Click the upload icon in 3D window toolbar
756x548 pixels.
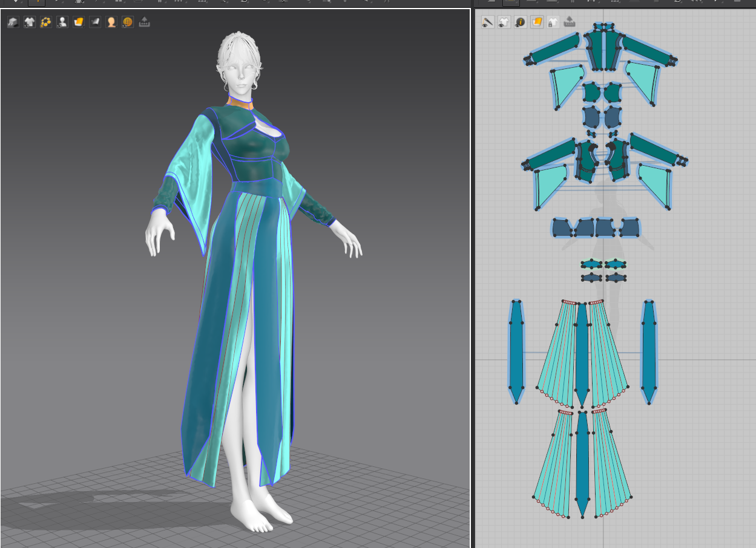pos(144,22)
